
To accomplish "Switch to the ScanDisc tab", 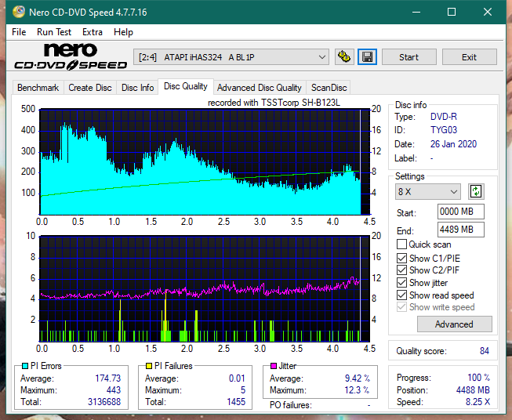I will tap(329, 88).
